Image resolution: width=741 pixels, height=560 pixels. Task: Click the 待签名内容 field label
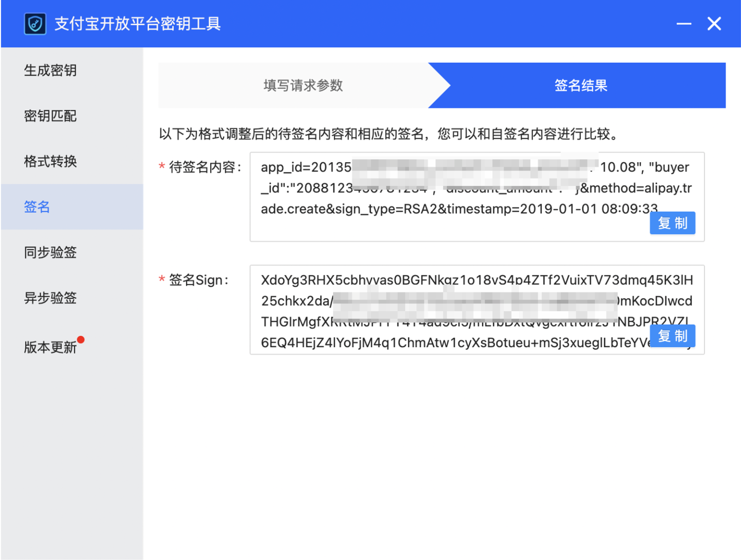(x=205, y=167)
